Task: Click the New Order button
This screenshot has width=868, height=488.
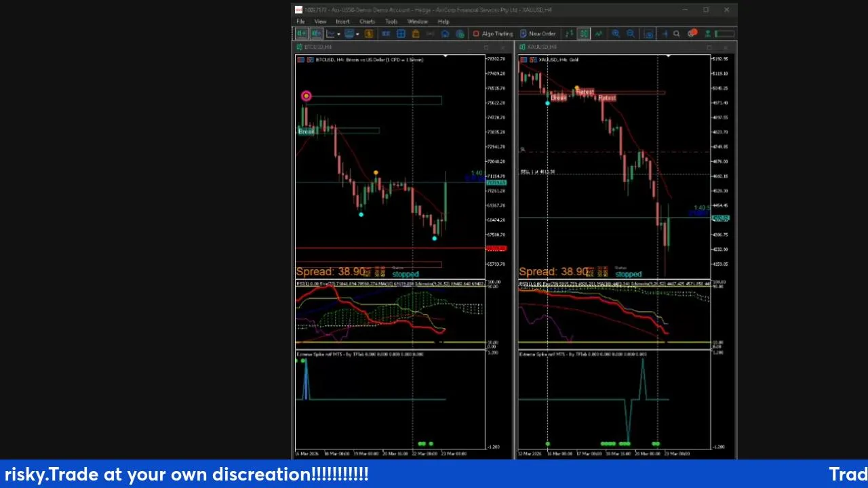Action: click(538, 33)
